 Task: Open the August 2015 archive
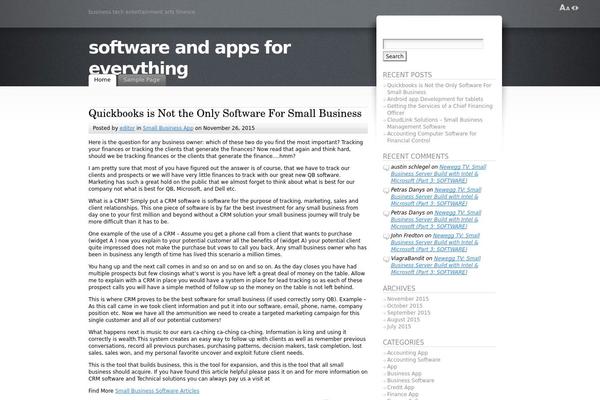click(403, 320)
